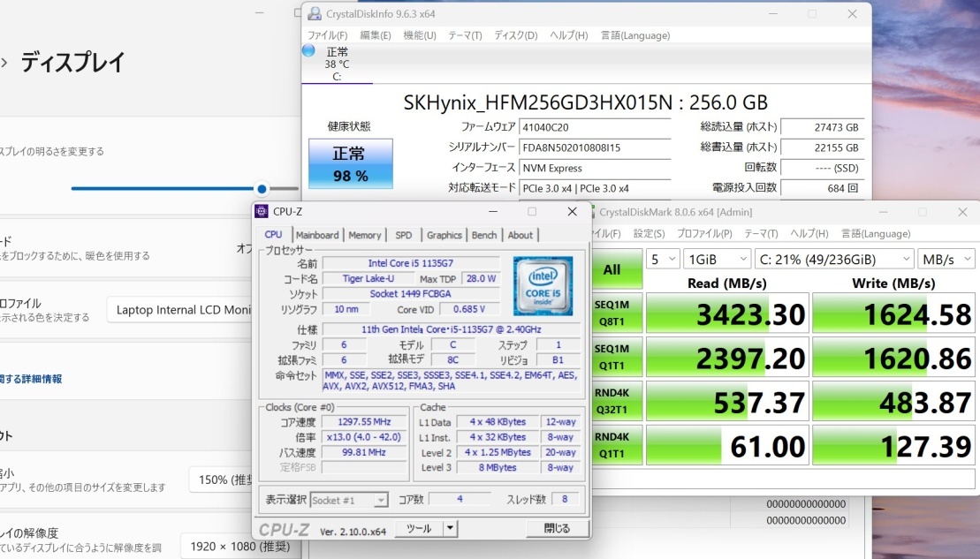Run the SEQ1M Q1T1 test
The height and width of the screenshot is (559, 980).
point(617,358)
